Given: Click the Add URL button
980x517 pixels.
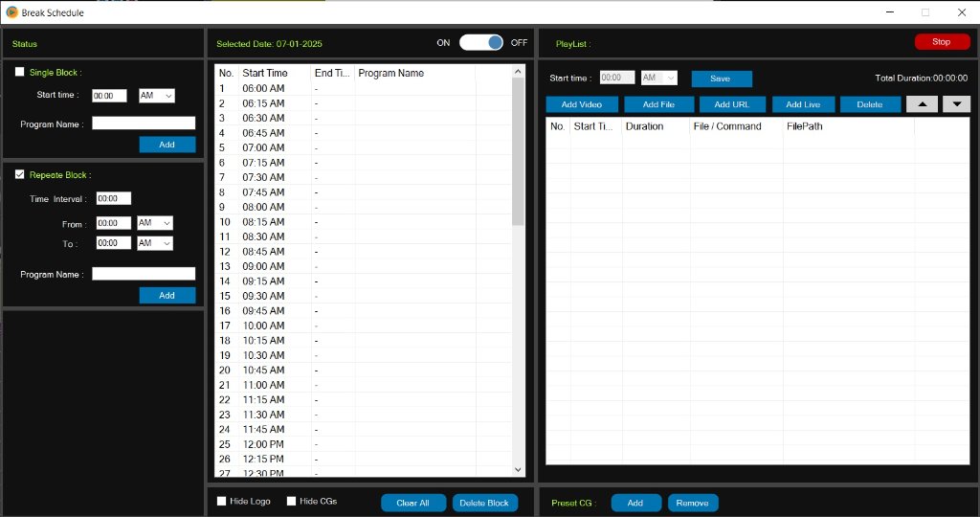Looking at the screenshot, I should coord(732,104).
